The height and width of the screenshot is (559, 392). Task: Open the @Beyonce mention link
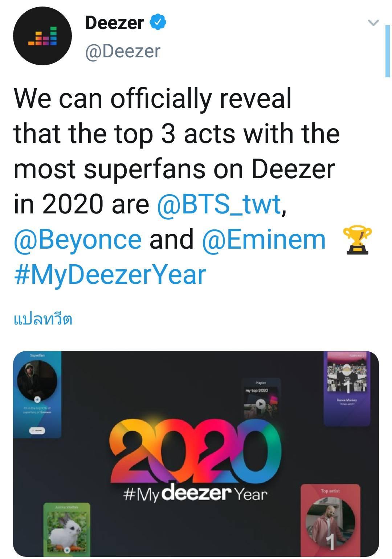78,240
